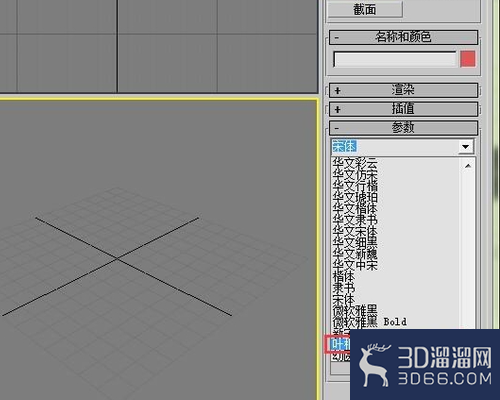Expand the 插值 rollout
The width and height of the screenshot is (500, 400).
(x=403, y=109)
